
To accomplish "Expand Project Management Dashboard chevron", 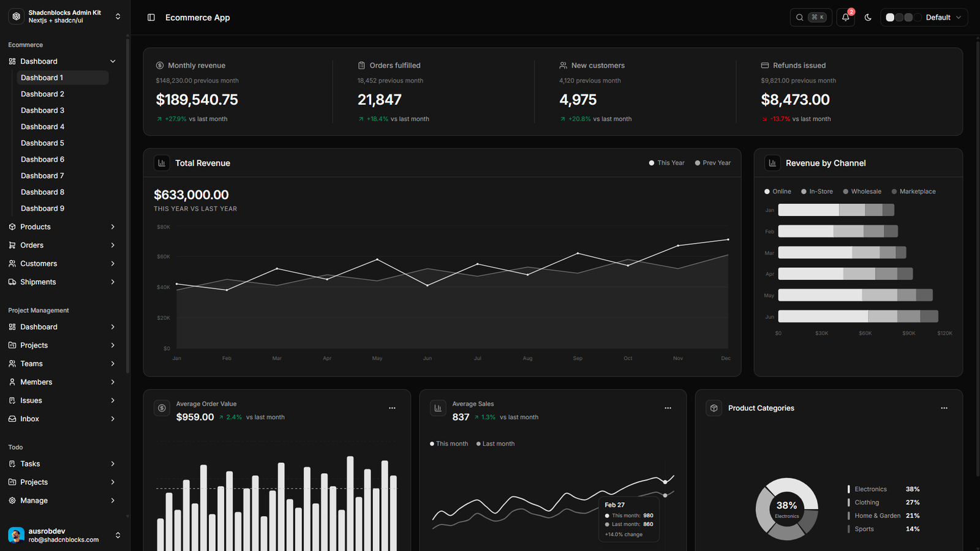I will (x=113, y=327).
